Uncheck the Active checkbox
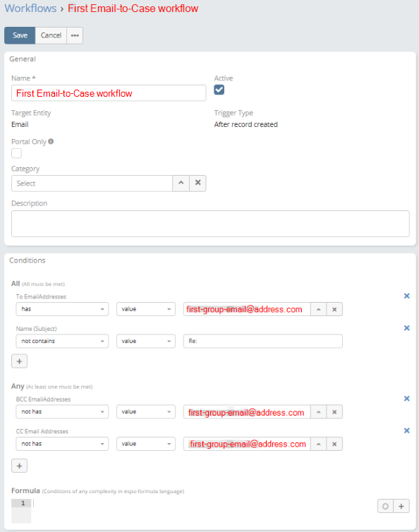 219,90
